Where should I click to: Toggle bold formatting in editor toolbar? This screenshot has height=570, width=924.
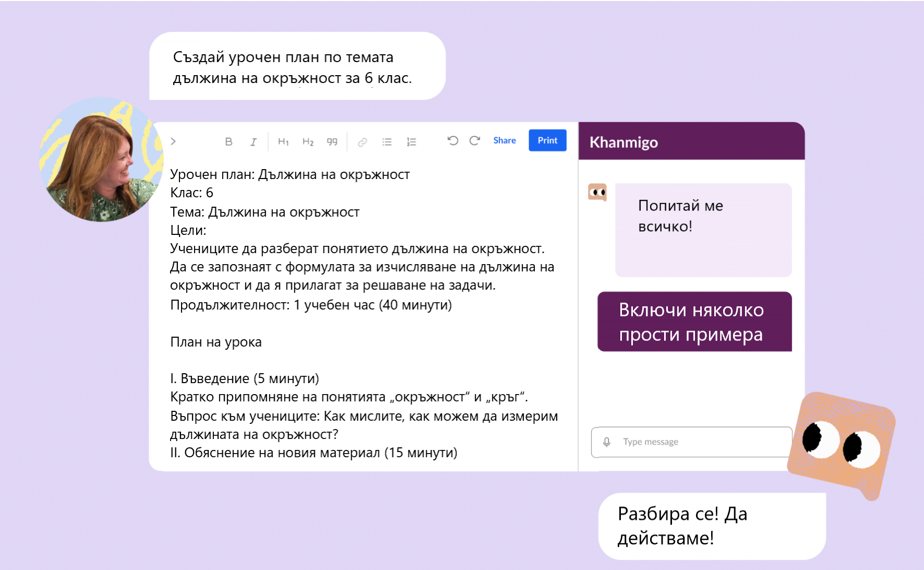click(229, 141)
